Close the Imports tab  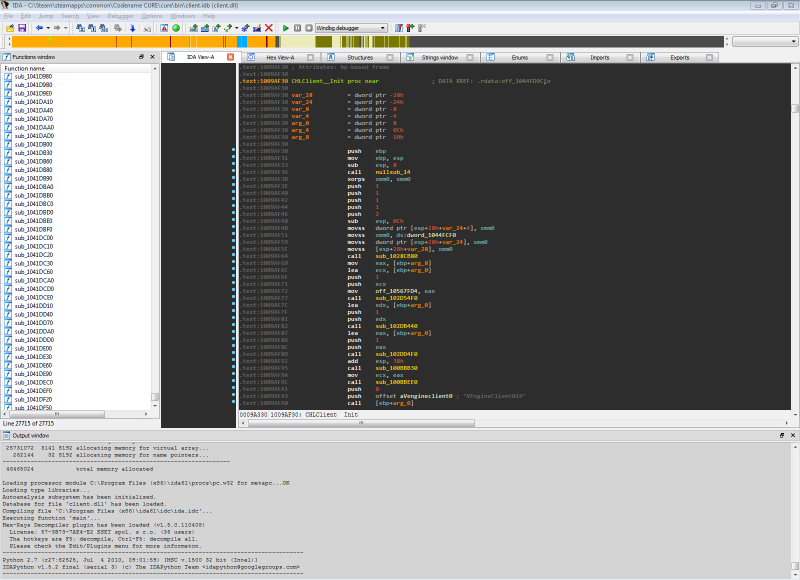(x=630, y=58)
